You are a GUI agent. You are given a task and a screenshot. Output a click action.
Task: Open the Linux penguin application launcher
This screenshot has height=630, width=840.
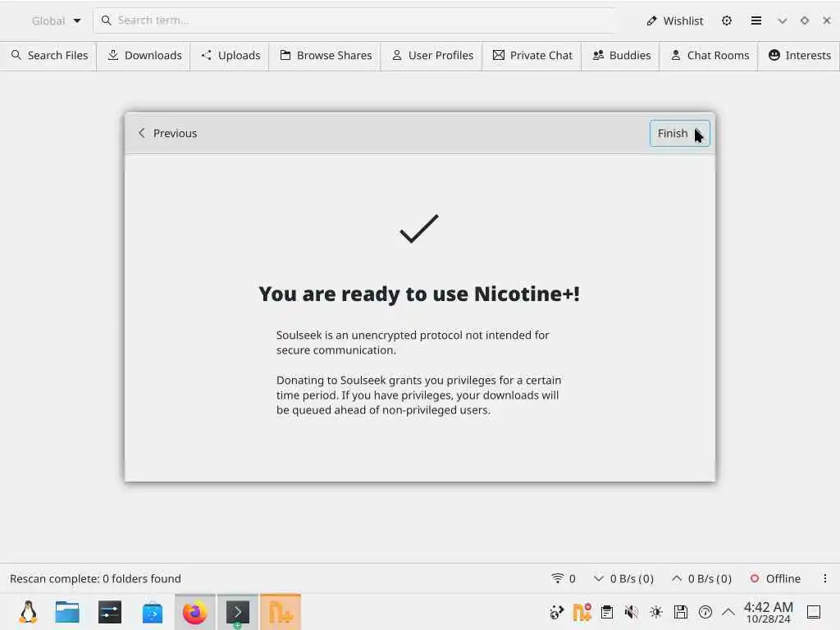(x=28, y=612)
